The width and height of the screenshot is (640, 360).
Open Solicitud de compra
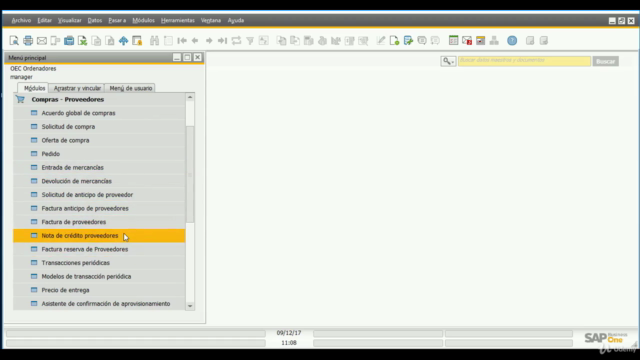[99, 127]
